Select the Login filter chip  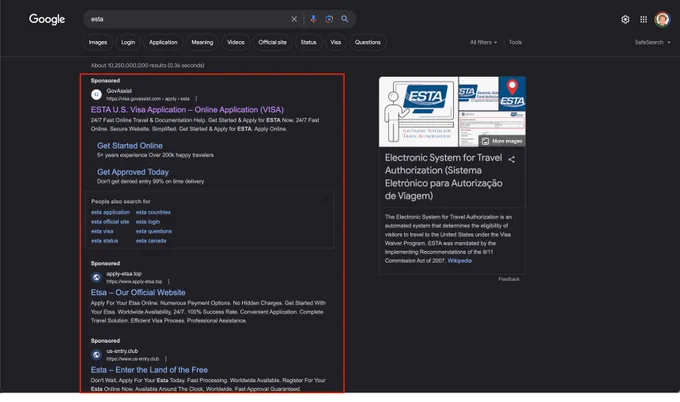pyautogui.click(x=128, y=42)
